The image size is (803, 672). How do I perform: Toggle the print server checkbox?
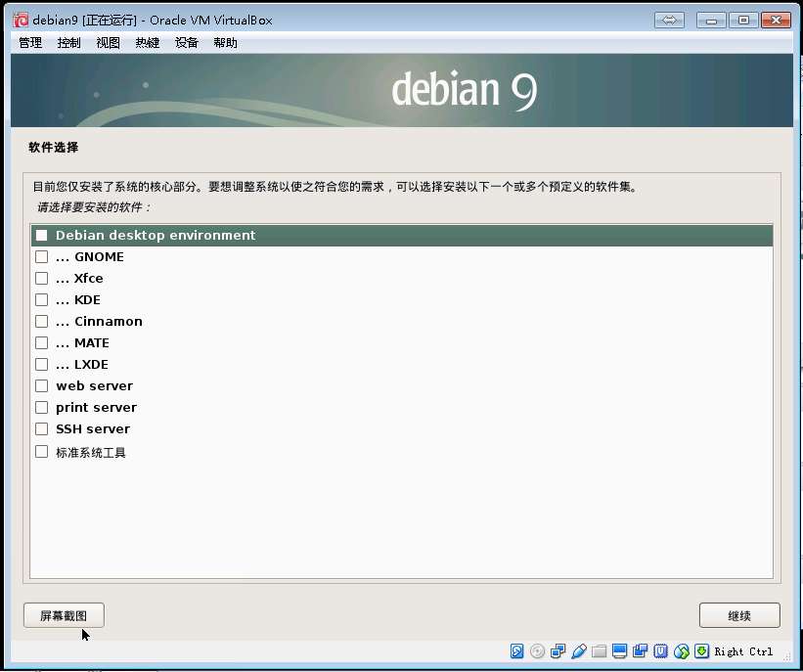[41, 407]
